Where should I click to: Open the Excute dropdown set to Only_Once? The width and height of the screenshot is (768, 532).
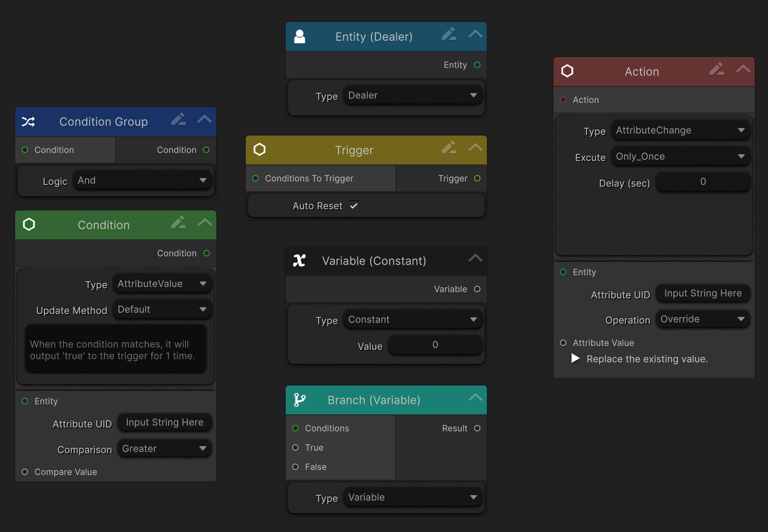pyautogui.click(x=680, y=157)
